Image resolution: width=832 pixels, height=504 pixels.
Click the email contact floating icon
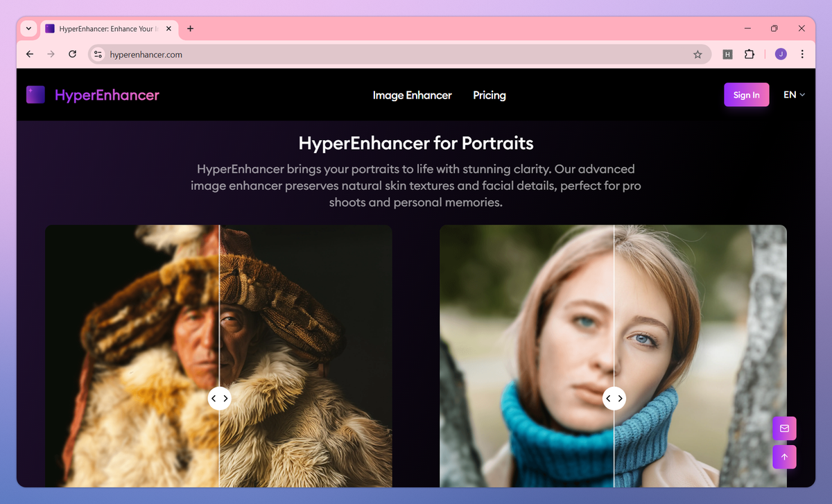(x=784, y=428)
